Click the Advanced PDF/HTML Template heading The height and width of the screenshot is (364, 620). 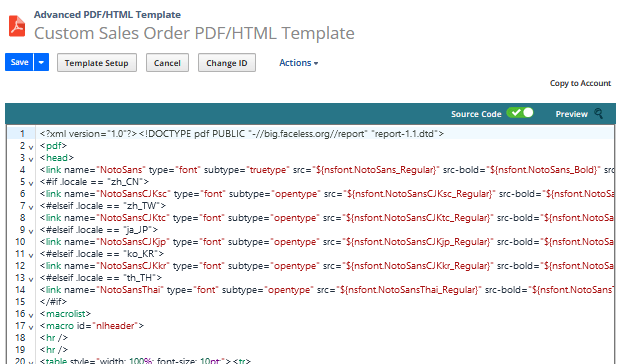(x=107, y=15)
